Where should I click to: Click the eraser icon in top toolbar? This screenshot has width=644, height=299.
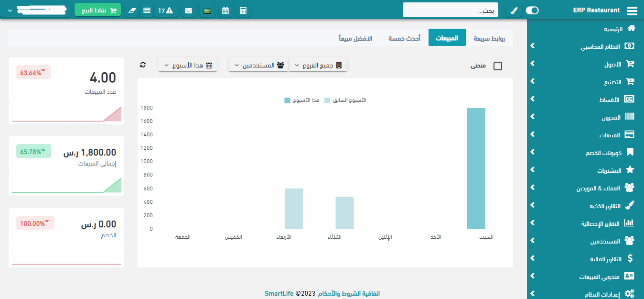pos(132,10)
